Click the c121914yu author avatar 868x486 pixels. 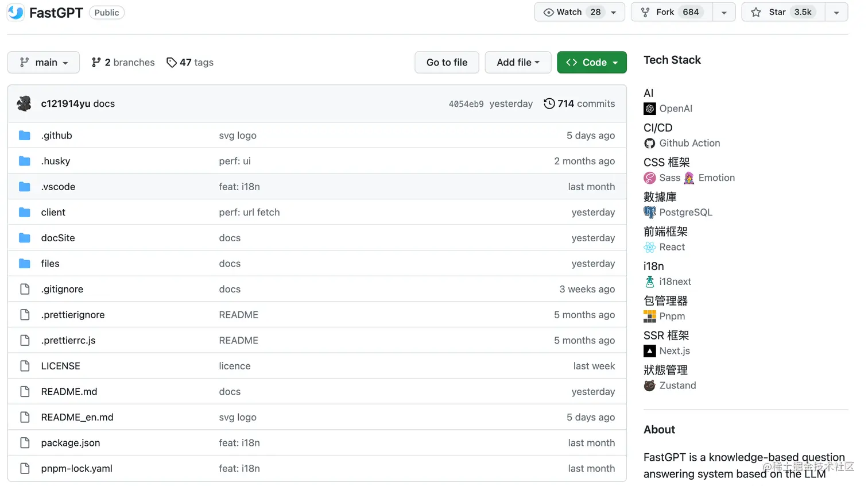click(24, 103)
